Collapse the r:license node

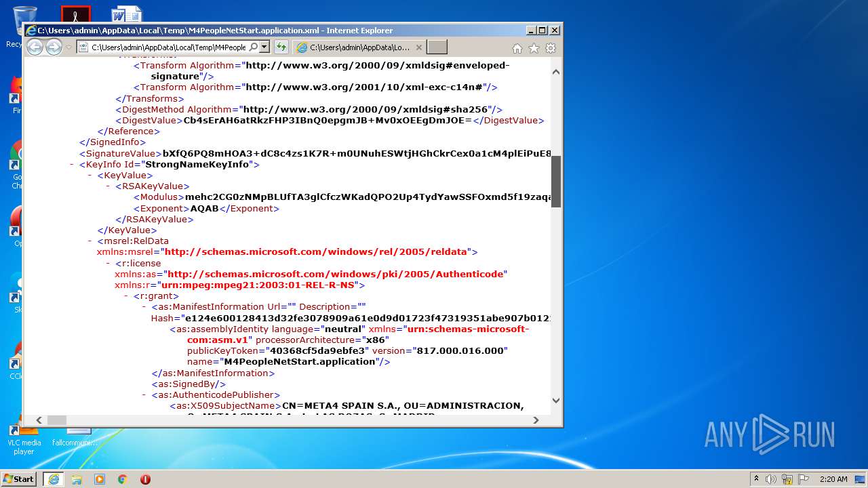tap(108, 263)
